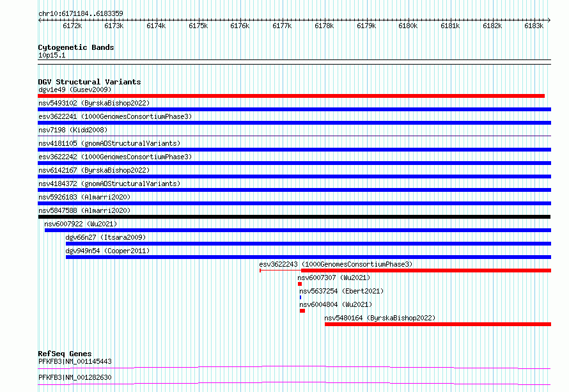The image size is (569, 392).
Task: Click PFKFB3|NM_001145443 gene label
Action: coord(75,361)
